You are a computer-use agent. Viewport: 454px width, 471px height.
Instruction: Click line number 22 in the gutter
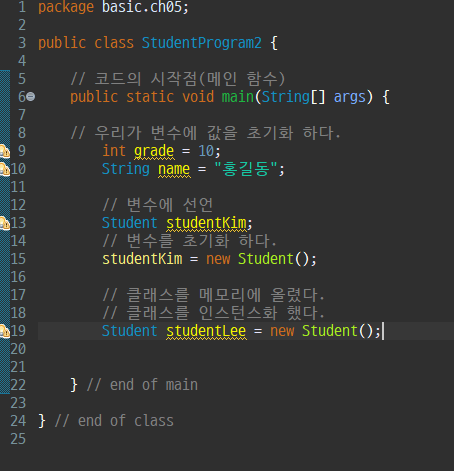tap(18, 385)
